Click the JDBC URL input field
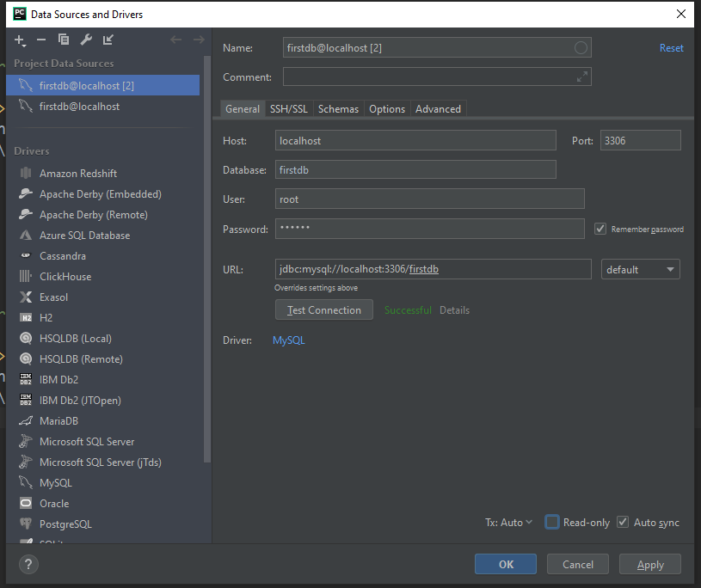This screenshot has height=588, width=701. pos(434,269)
